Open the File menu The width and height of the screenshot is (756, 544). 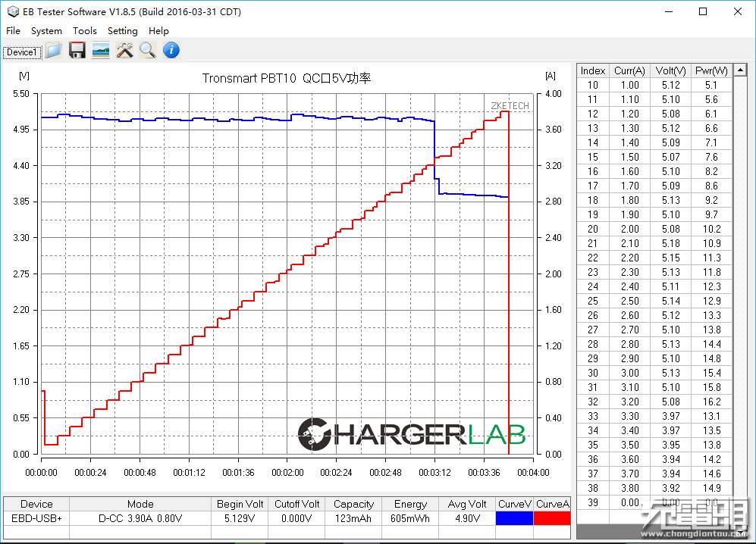13,31
